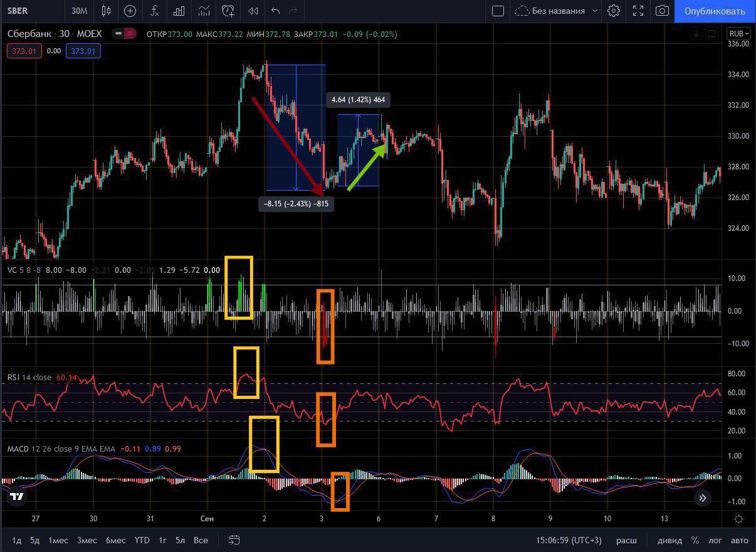The image size is (756, 552).
Task: Toggle the % percent scale
Action: coord(695,540)
